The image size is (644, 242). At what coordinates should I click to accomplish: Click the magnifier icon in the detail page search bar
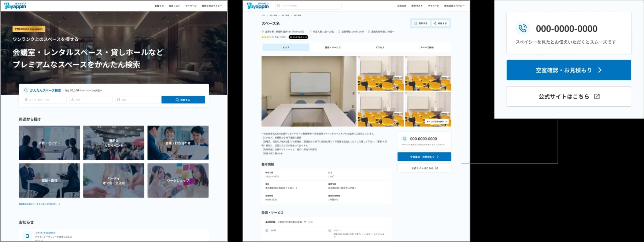click(278, 6)
